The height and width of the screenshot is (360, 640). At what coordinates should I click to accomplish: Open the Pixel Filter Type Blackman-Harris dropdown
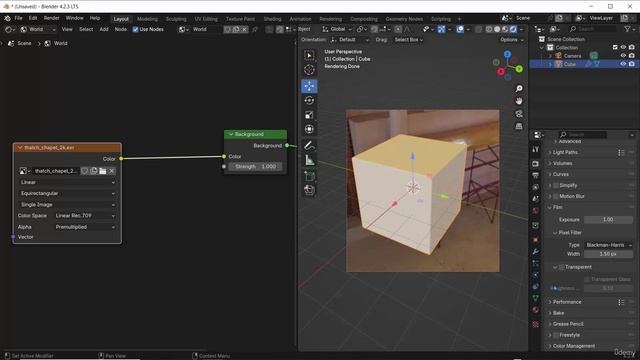click(x=608, y=245)
